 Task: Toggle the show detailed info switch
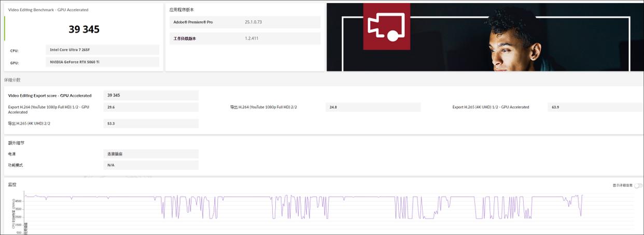pyautogui.click(x=638, y=185)
